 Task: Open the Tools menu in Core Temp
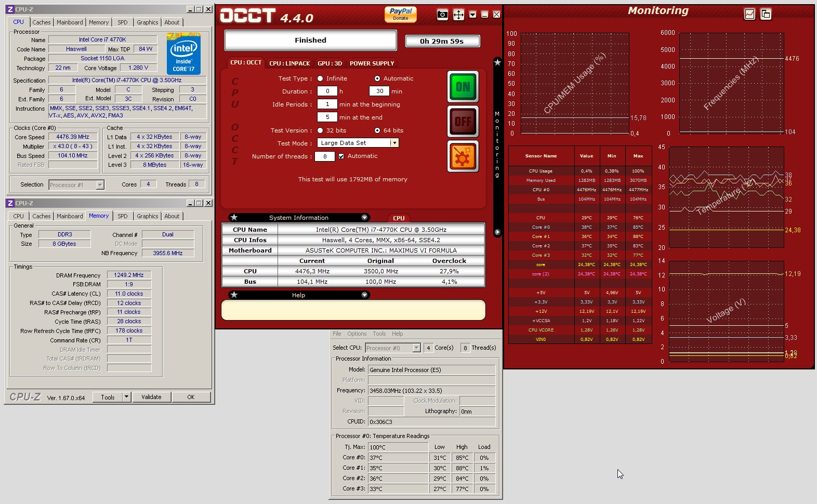[379, 334]
